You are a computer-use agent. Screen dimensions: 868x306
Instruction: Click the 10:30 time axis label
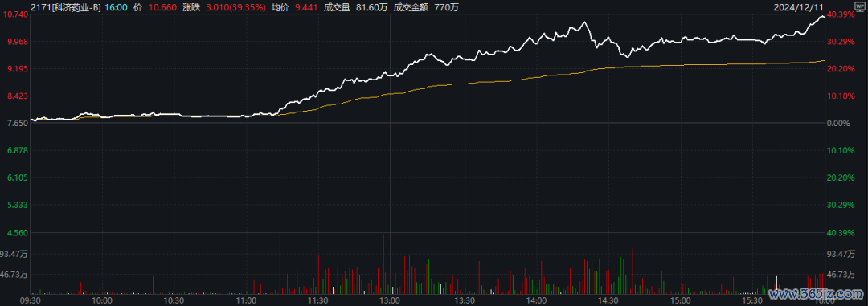pos(174,300)
